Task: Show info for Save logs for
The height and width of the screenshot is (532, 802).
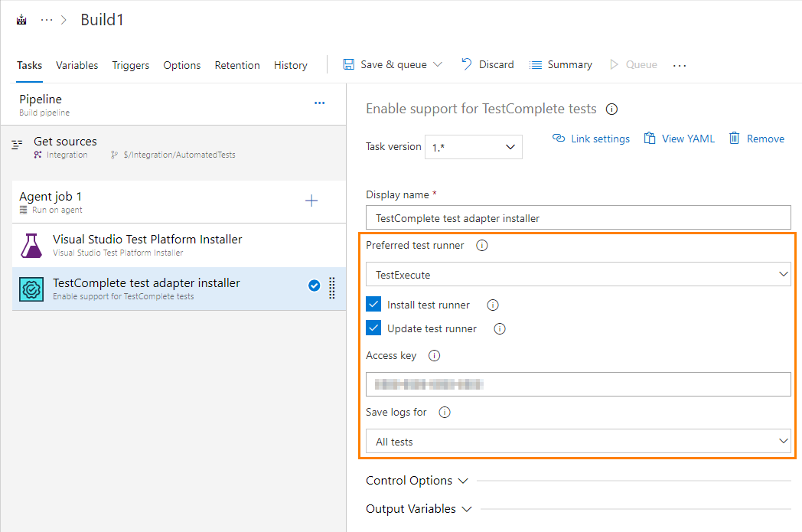Action: (x=445, y=413)
